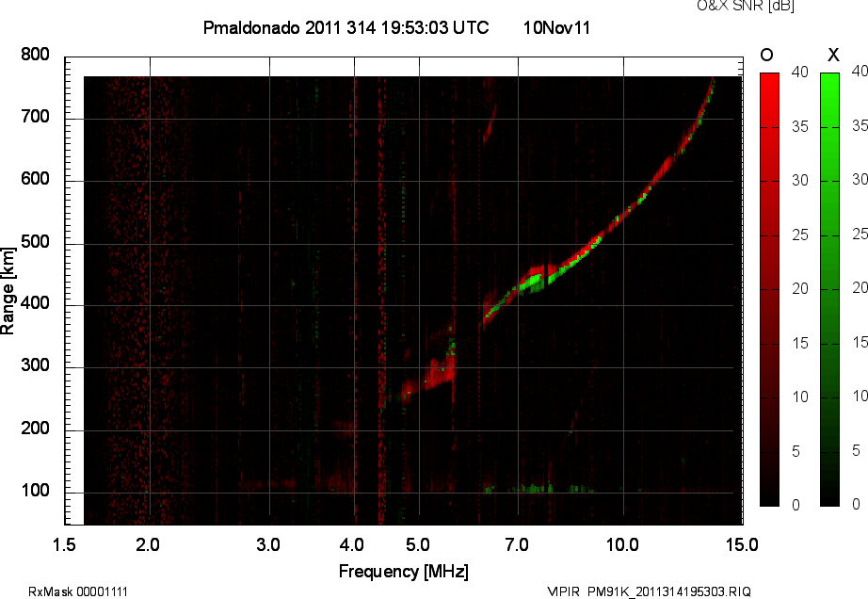Click the 4.0 frequency tick label
868x599 pixels.
tap(351, 544)
